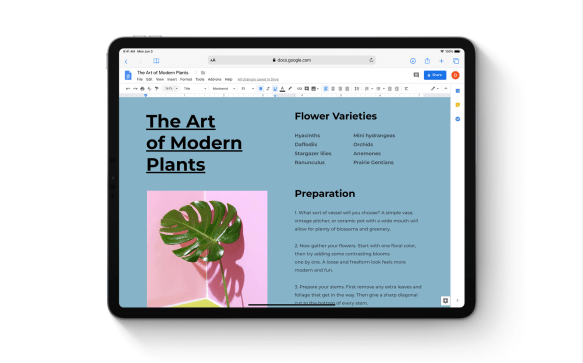Open Safari bookmarks book icon

pos(156,61)
